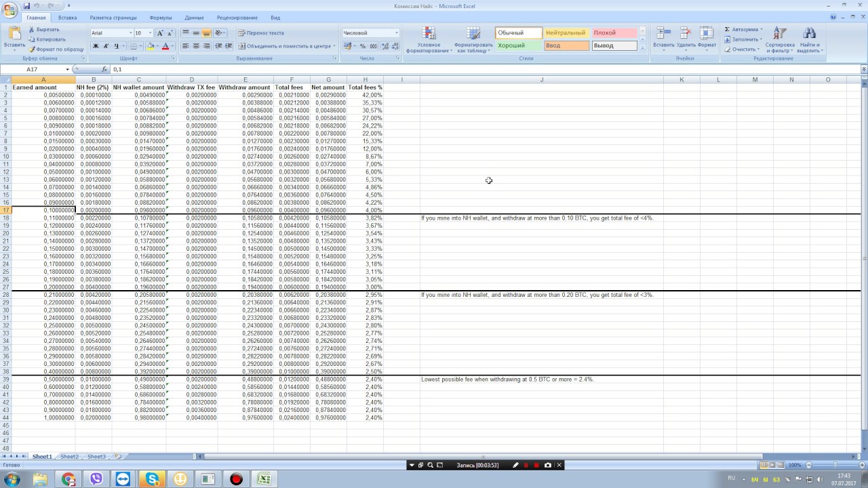This screenshot has width=868, height=488.
Task: Open the font name dropdown
Action: (x=131, y=33)
